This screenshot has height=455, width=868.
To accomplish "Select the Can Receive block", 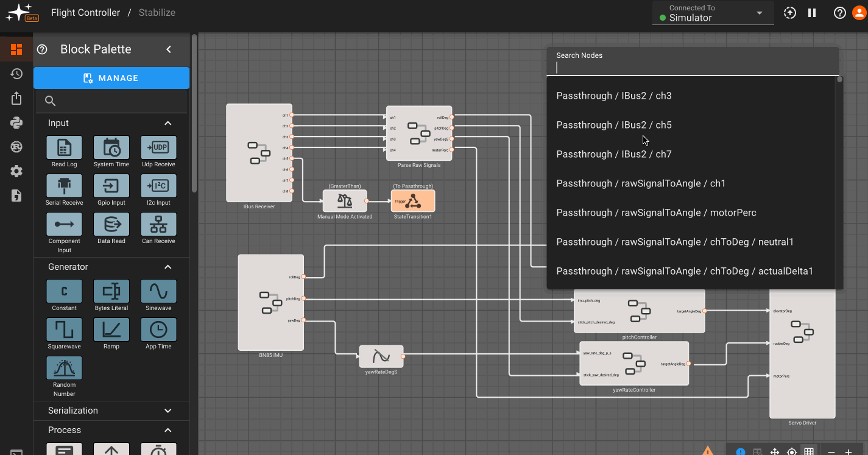I will coord(158,224).
